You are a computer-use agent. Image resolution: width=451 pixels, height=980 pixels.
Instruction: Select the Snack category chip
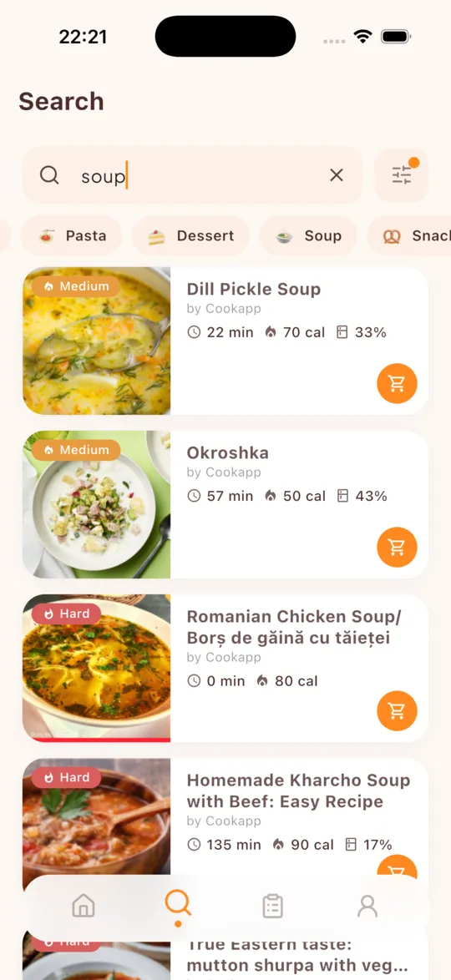point(409,235)
